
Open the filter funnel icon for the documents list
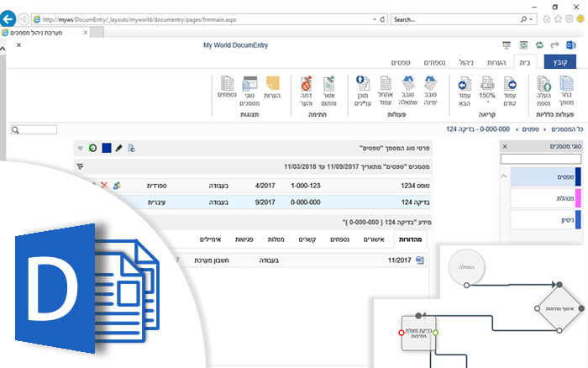click(80, 166)
